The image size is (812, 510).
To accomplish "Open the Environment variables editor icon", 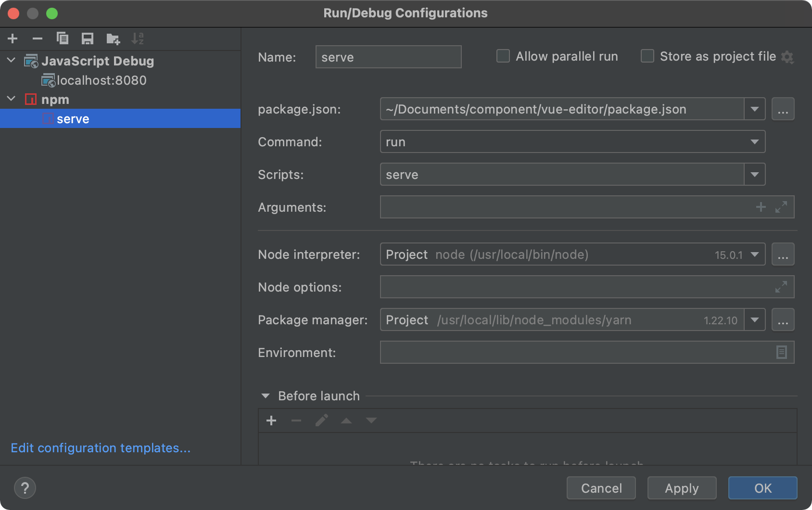I will pyautogui.click(x=782, y=352).
